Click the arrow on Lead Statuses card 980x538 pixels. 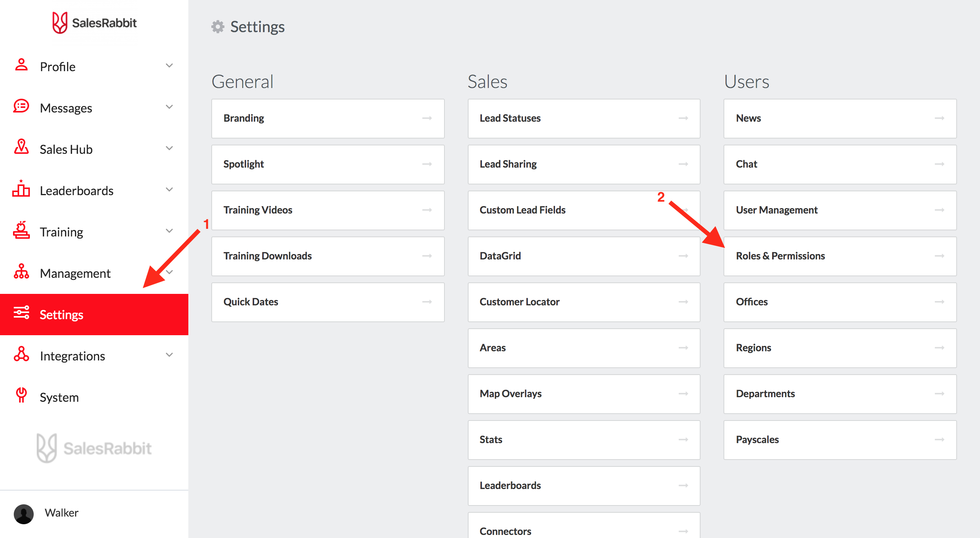click(683, 118)
